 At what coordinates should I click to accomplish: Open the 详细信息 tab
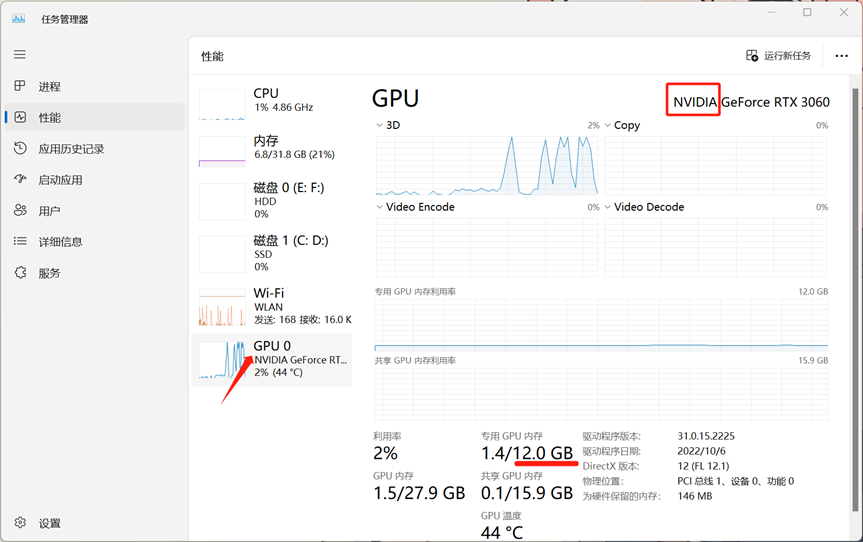tap(95, 242)
